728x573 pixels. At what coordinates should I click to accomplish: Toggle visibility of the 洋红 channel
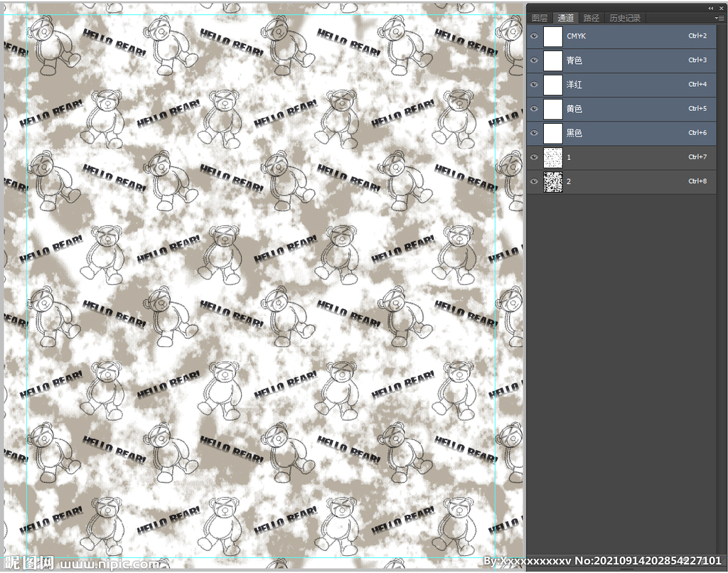534,85
